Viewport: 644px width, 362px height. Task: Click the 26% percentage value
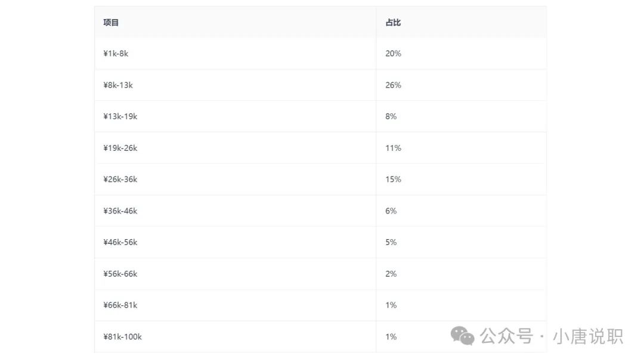[x=393, y=85]
